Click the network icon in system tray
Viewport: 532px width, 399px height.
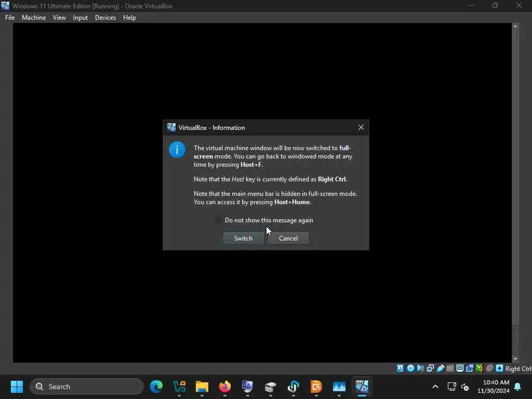click(x=451, y=387)
